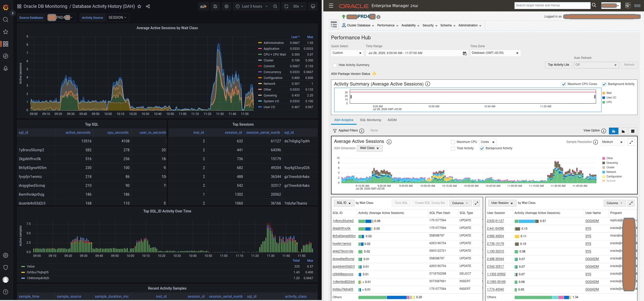Screen dimensions: 644x301
Task: Share the dashboard via share icon
Action: [148, 6]
